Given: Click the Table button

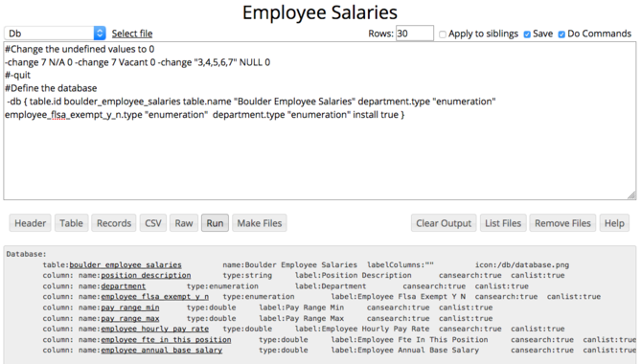Looking at the screenshot, I should (x=71, y=223).
